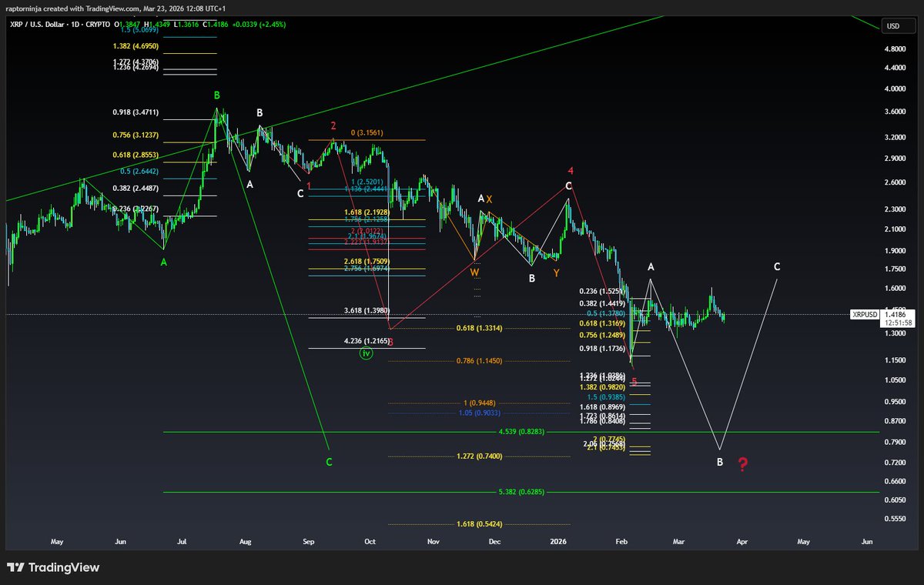Click the fib label 0.618 (1.3169)
924x585 pixels.
click(604, 323)
